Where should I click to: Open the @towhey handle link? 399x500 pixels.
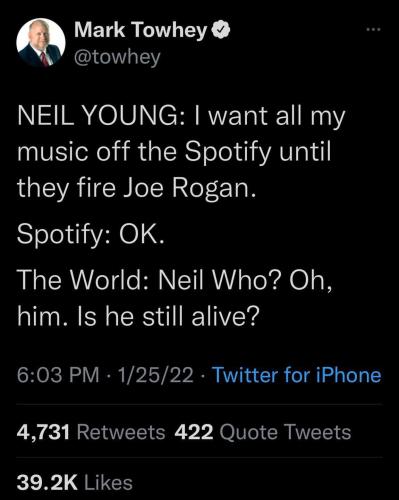[x=117, y=57]
